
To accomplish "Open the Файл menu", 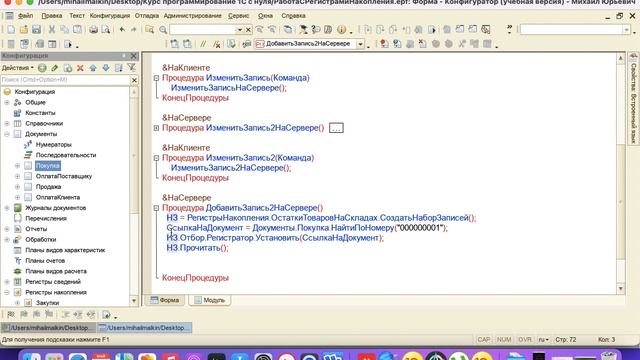I will point(25,16).
